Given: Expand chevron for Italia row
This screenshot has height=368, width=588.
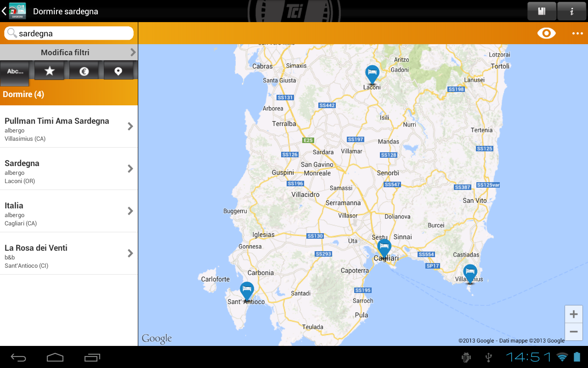Looking at the screenshot, I should pos(130,211).
